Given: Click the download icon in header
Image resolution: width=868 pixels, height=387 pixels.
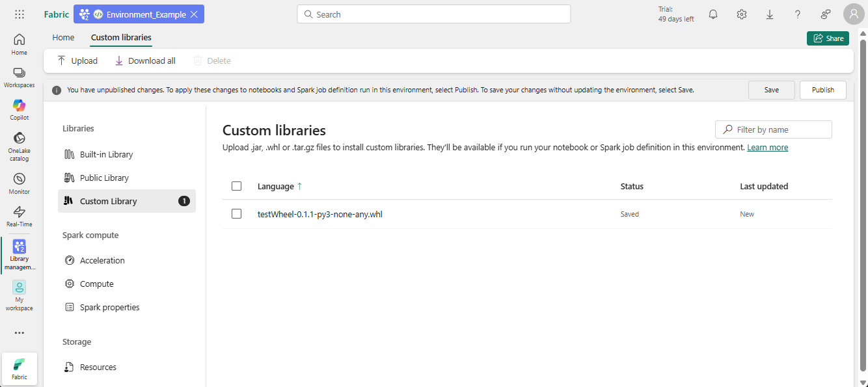Looking at the screenshot, I should click(770, 14).
